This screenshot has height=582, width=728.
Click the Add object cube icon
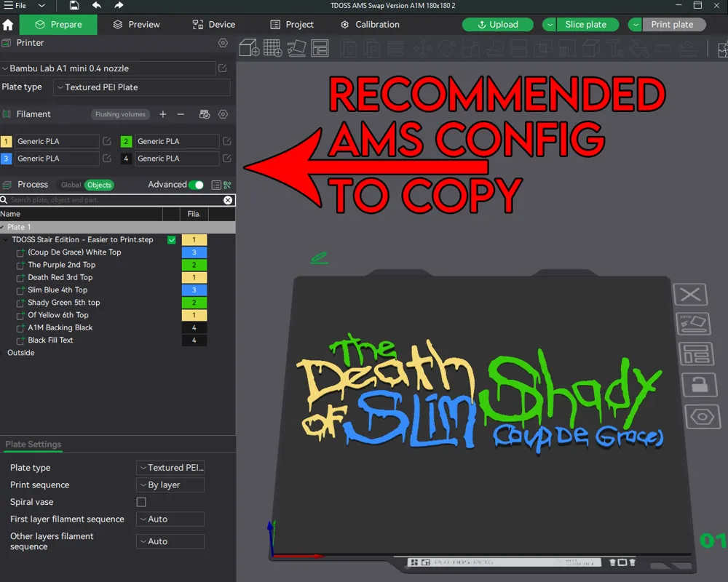250,48
